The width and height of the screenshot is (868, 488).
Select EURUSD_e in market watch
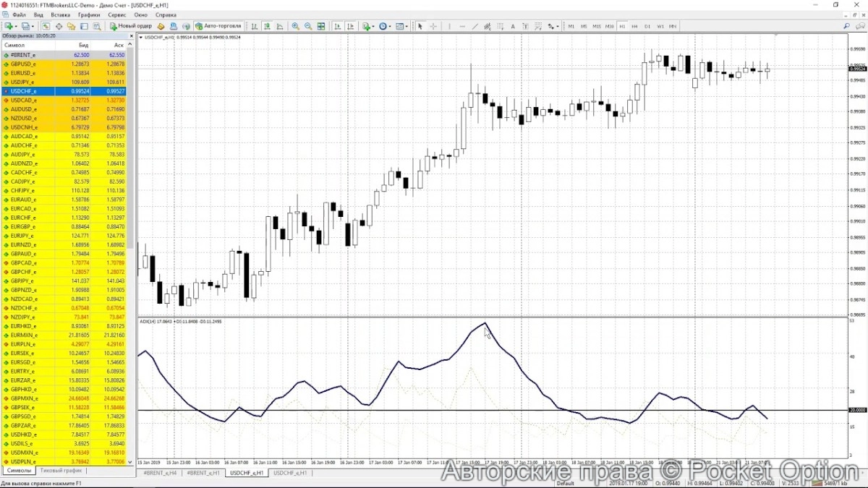(x=23, y=73)
